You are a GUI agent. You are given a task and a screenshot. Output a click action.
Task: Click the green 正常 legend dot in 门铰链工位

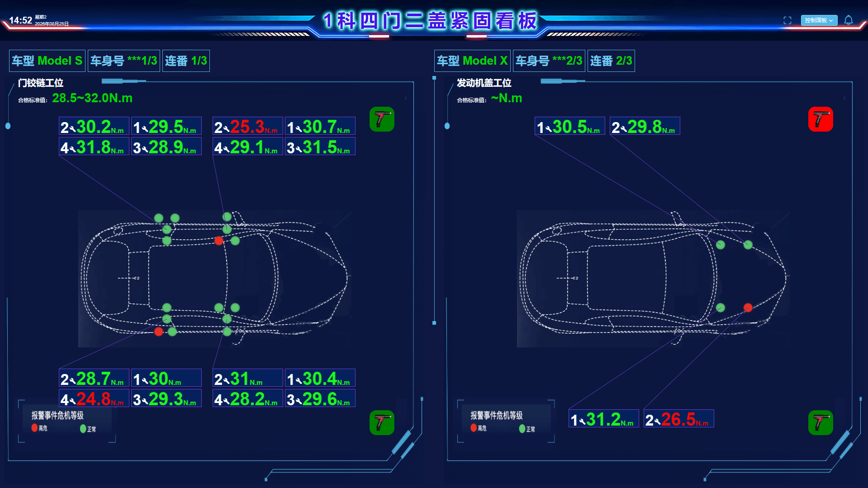[83, 428]
